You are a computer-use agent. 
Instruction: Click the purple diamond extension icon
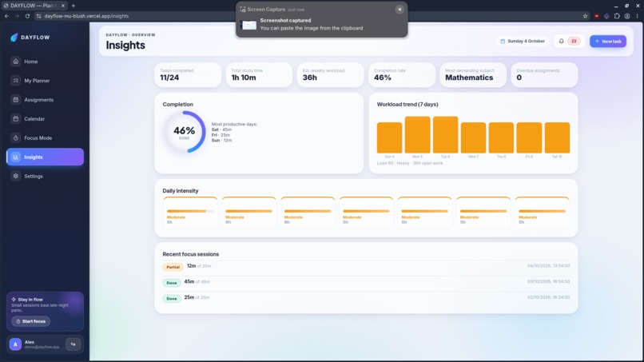(606, 16)
